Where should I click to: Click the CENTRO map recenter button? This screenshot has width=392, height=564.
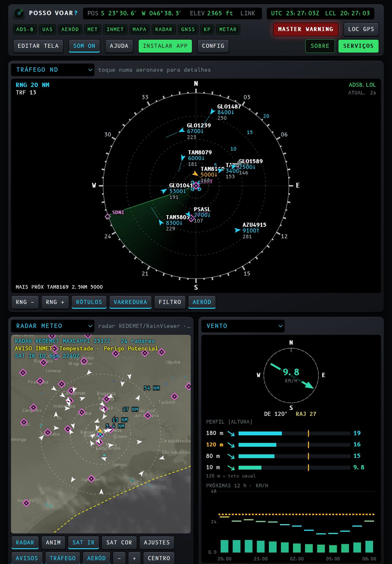(x=159, y=558)
